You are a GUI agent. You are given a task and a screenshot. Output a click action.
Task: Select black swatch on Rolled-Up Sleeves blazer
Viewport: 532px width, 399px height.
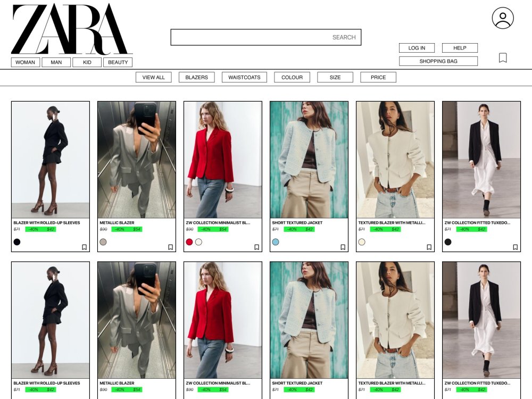[x=17, y=242]
